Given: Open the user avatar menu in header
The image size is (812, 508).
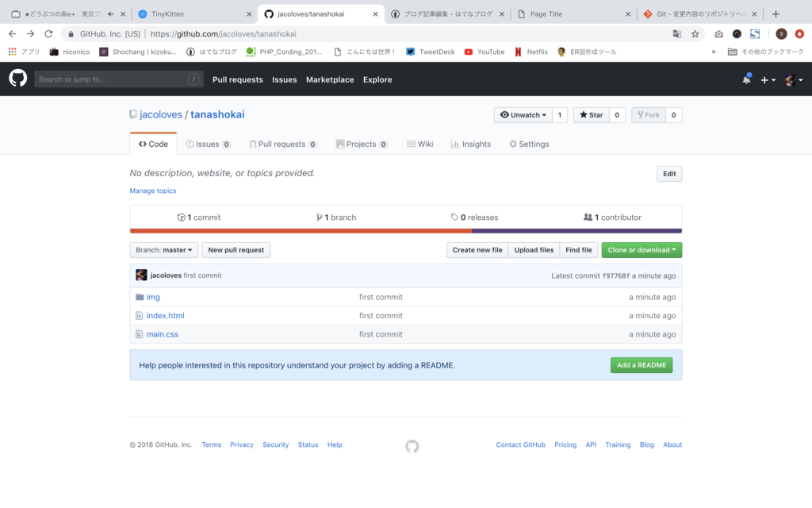Looking at the screenshot, I should (x=793, y=80).
